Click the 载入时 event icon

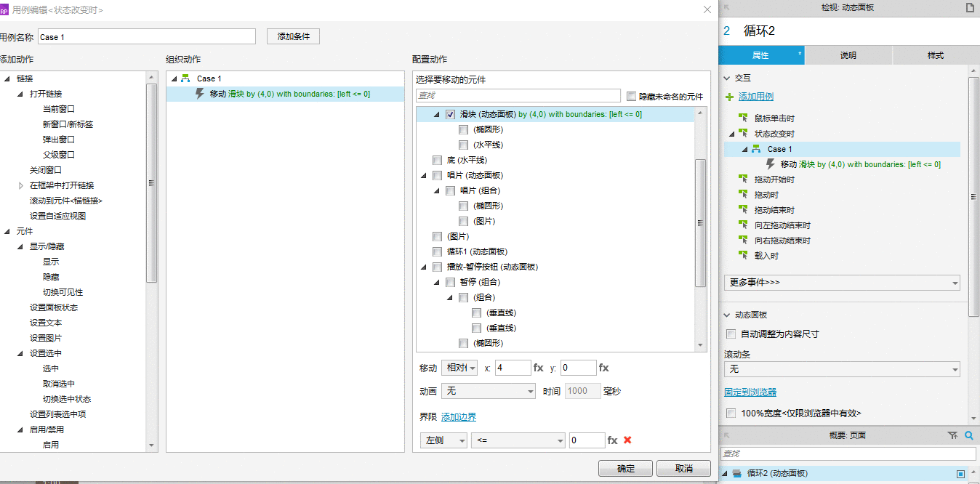[743, 256]
